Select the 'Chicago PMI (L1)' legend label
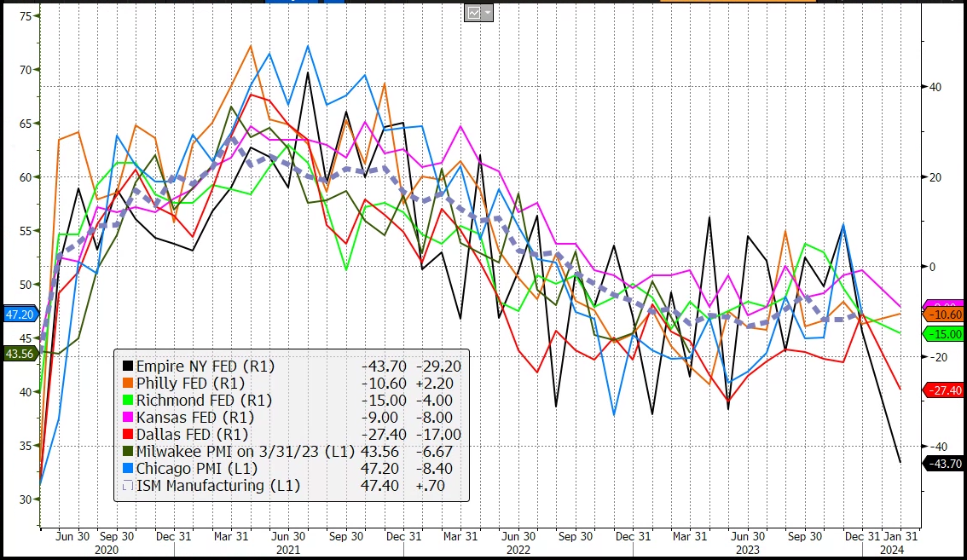967x560 pixels. click(197, 469)
